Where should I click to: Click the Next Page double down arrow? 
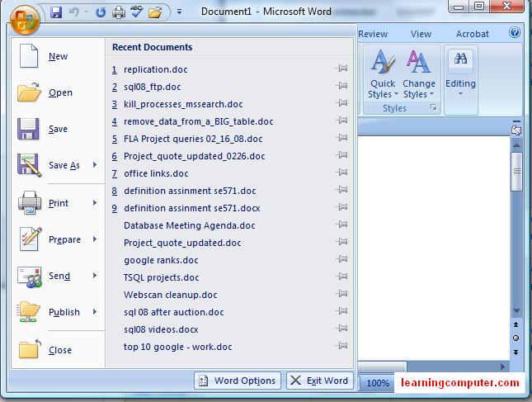pyautogui.click(x=516, y=352)
